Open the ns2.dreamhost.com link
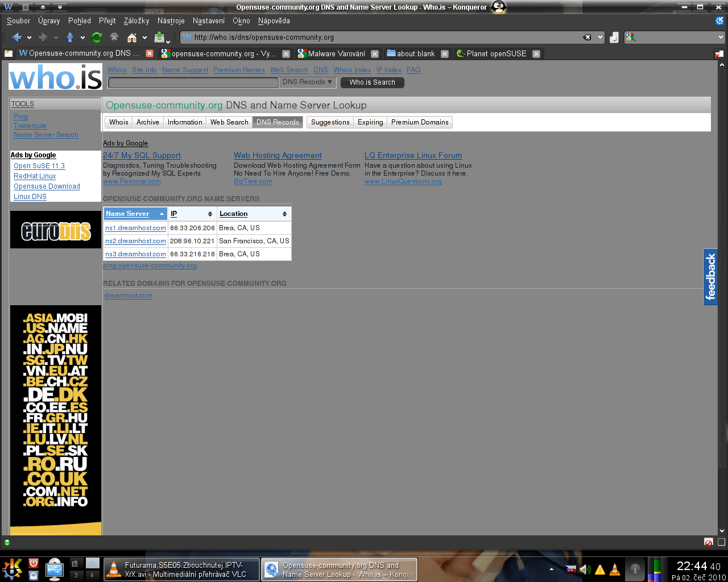Screen dimensions: 728x582 pyautogui.click(x=135, y=241)
